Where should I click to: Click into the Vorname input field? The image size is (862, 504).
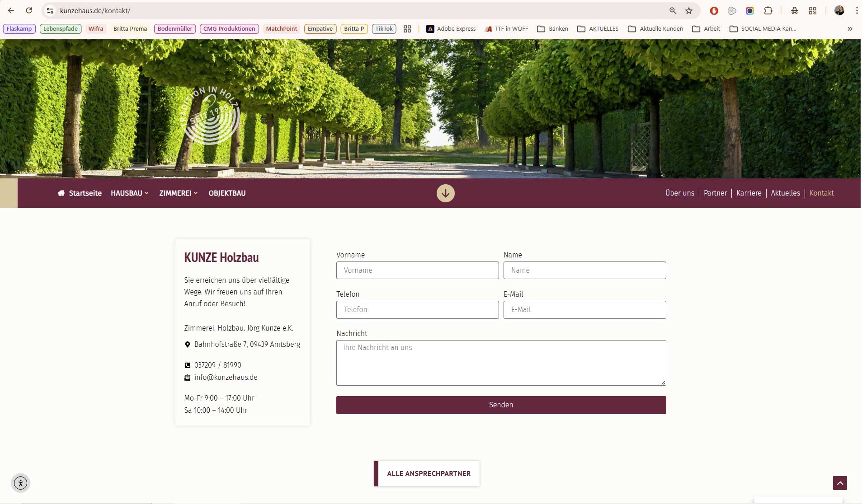[417, 271]
